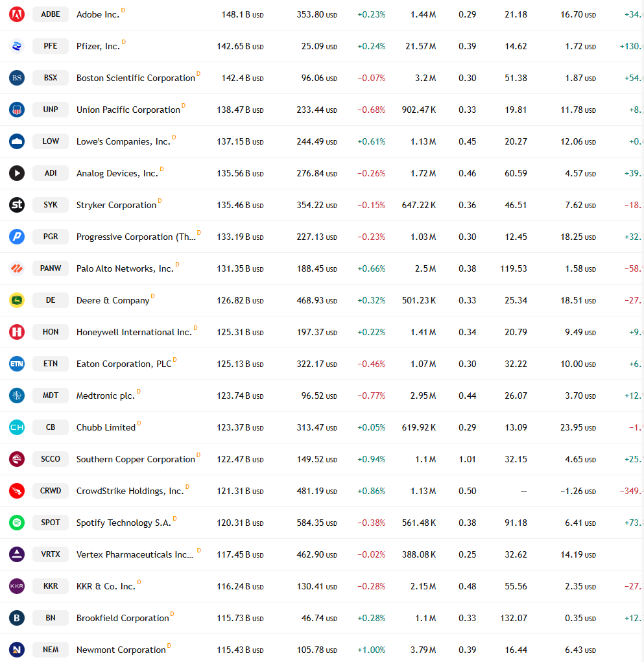
Task: Open Lowe's Companies, Inc. link
Action: (x=123, y=142)
